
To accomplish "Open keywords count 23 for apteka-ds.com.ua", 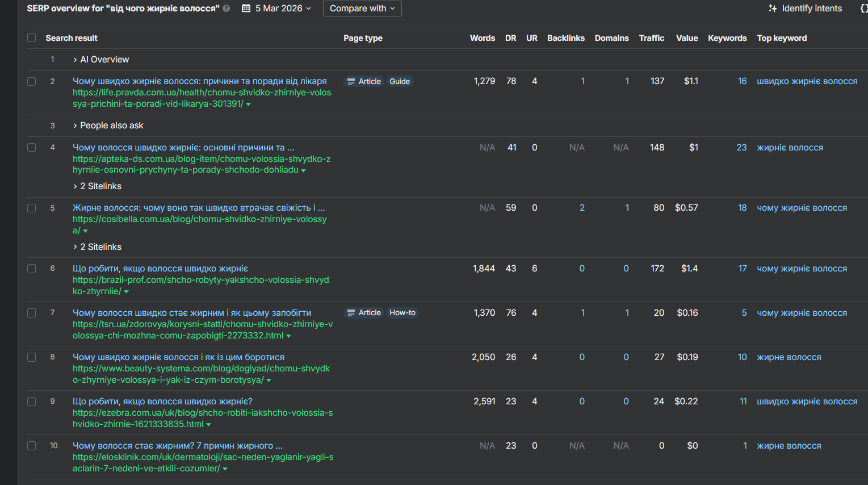I will tap(741, 148).
